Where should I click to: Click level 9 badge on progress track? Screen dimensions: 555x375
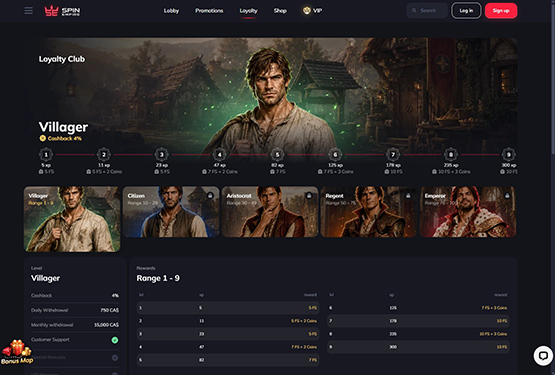pyautogui.click(x=509, y=154)
